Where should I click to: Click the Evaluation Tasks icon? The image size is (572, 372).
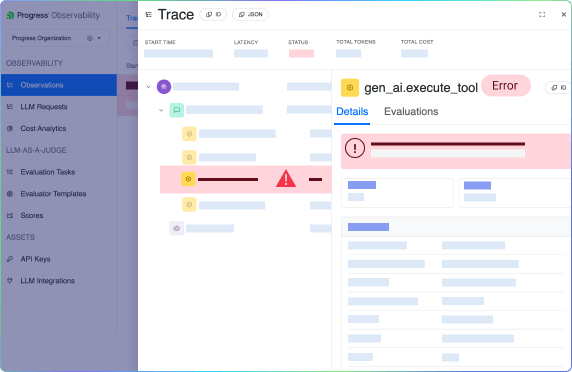click(10, 172)
